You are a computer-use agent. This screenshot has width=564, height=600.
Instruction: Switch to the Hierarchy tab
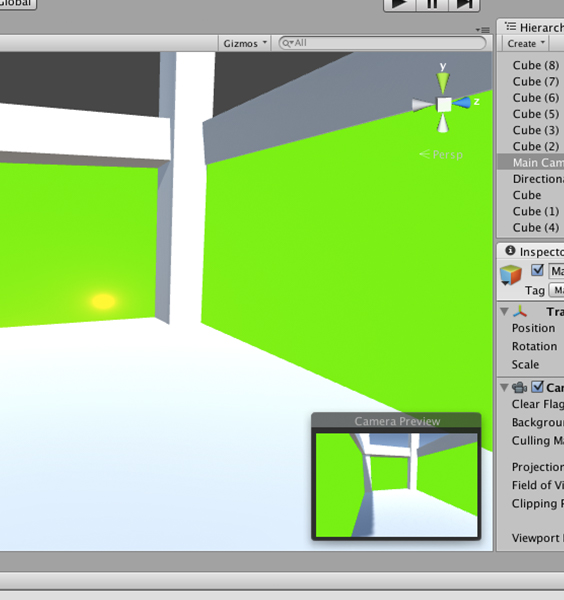tap(534, 27)
